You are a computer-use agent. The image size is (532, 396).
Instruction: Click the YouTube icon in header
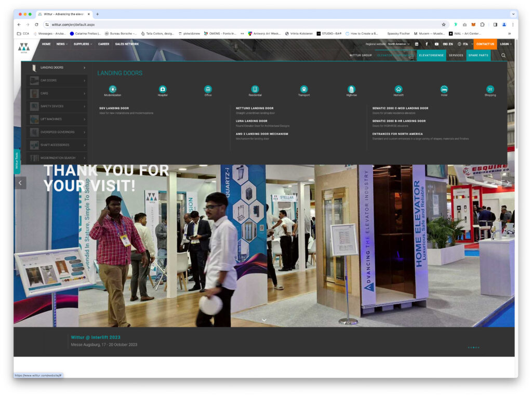436,44
